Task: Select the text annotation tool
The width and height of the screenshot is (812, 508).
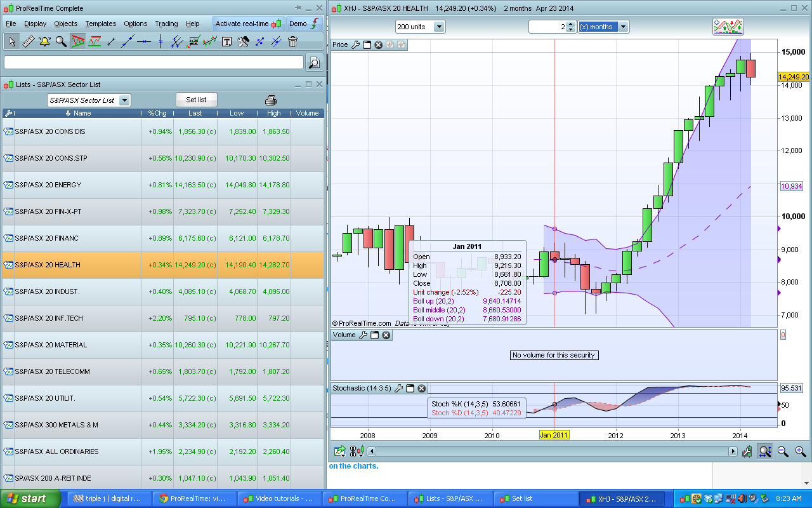Action: [x=226, y=42]
